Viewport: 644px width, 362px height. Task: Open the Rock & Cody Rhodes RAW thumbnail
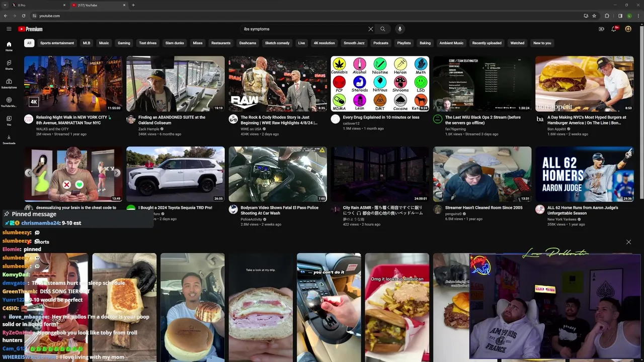pyautogui.click(x=278, y=83)
